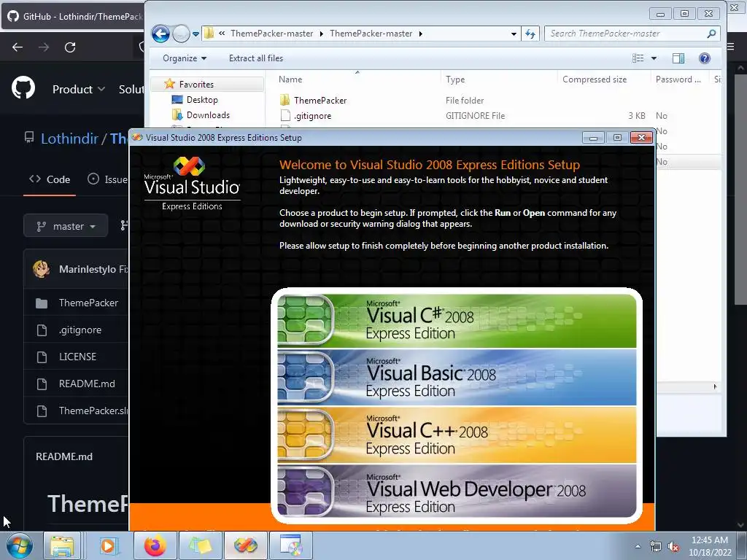Screen dimensions: 747x560
Task: Select Visual Basic 2008 Express Edition banner
Action: (457, 378)
